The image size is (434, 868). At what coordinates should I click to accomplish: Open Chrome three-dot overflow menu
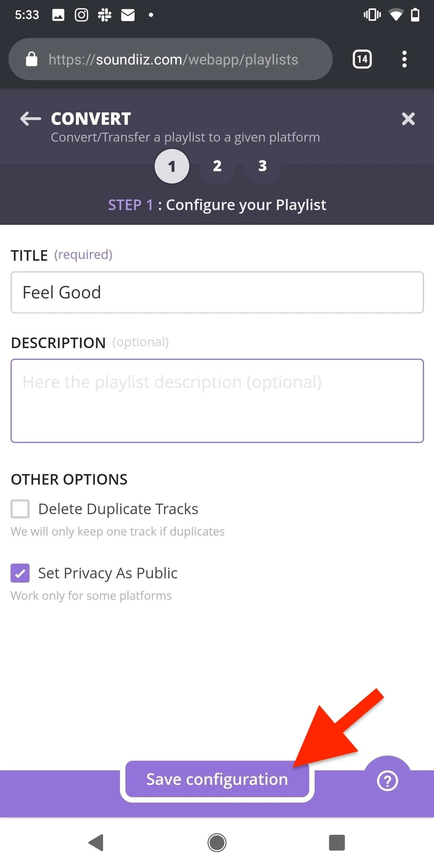[x=404, y=59]
